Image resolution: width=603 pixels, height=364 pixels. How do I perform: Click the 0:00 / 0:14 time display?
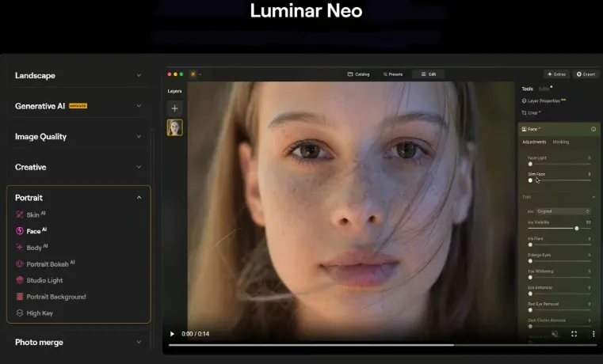196,334
